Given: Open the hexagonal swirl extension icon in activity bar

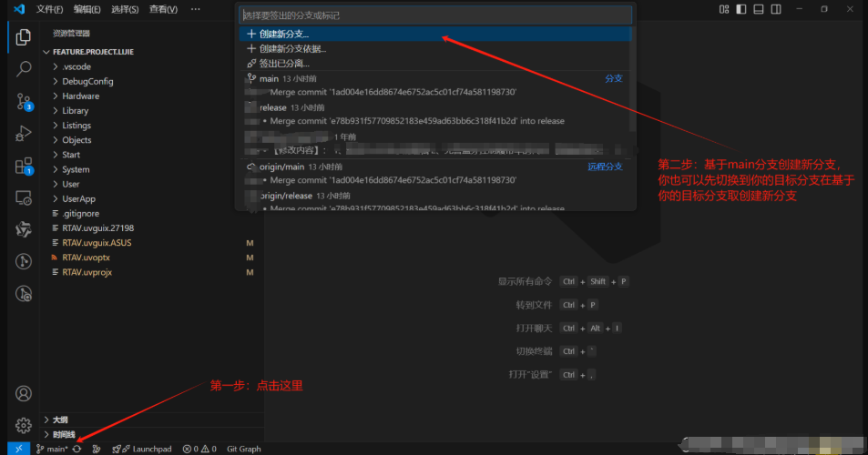Looking at the screenshot, I should (x=24, y=229).
